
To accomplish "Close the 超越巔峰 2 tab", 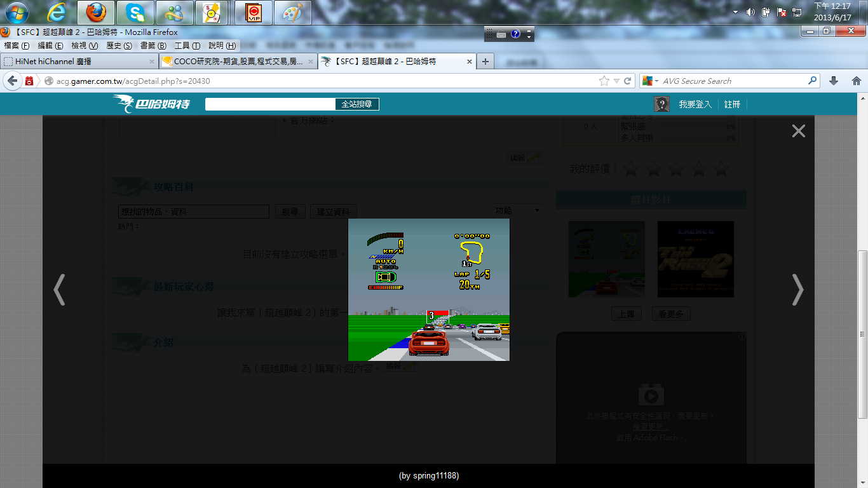I will tap(470, 62).
